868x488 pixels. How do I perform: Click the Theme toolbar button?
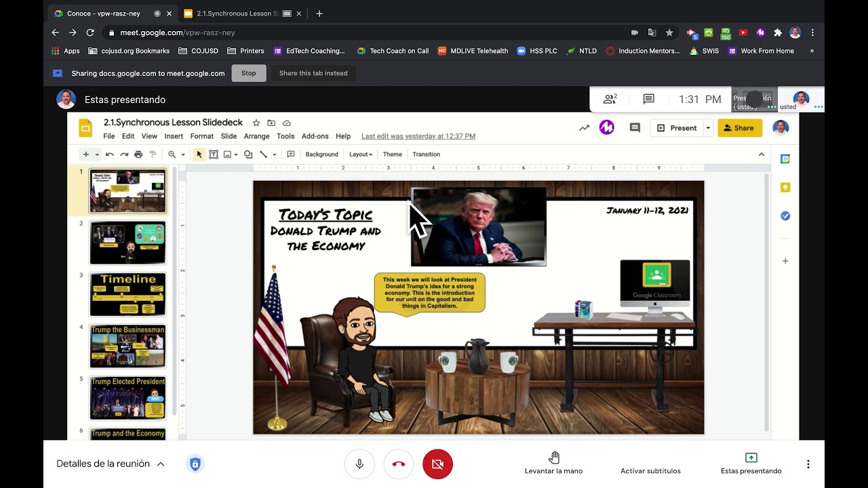point(393,155)
